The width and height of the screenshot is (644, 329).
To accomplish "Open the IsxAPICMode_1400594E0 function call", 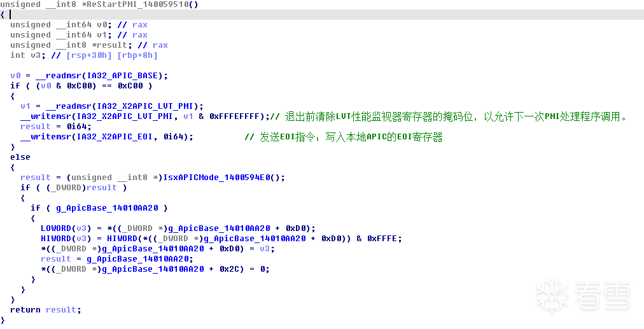I will [x=216, y=178].
